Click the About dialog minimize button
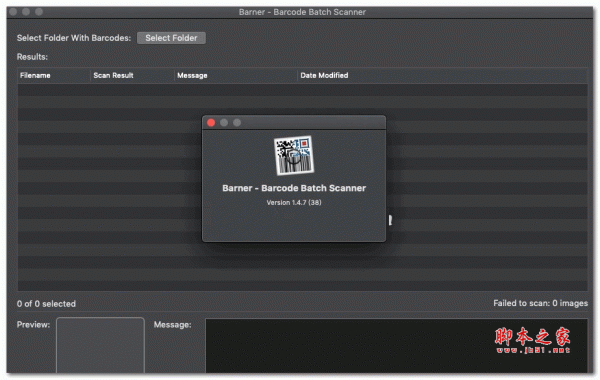 pyautogui.click(x=224, y=122)
